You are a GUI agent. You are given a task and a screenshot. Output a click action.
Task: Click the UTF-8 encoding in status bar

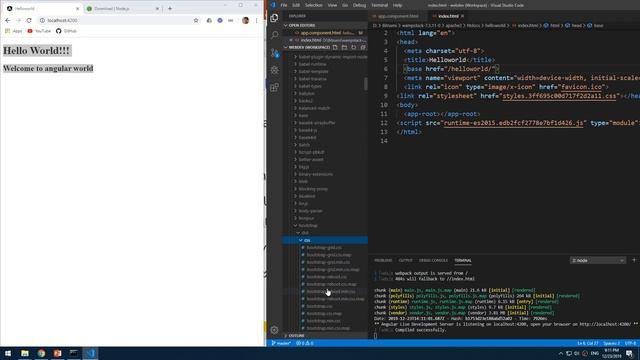(631, 343)
